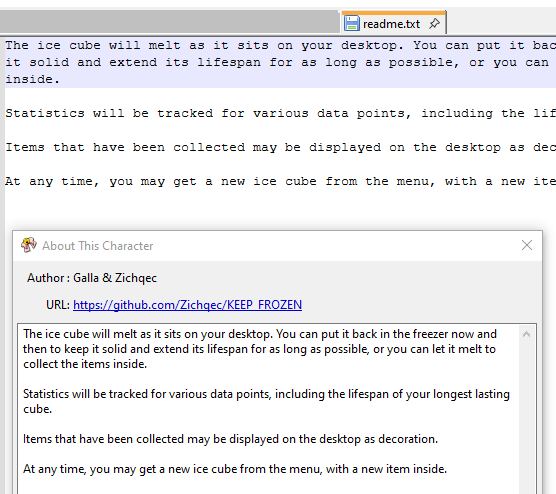Click 'collect the items inside.' in dialog description
Screen dimensions: 556x494
click(85, 364)
